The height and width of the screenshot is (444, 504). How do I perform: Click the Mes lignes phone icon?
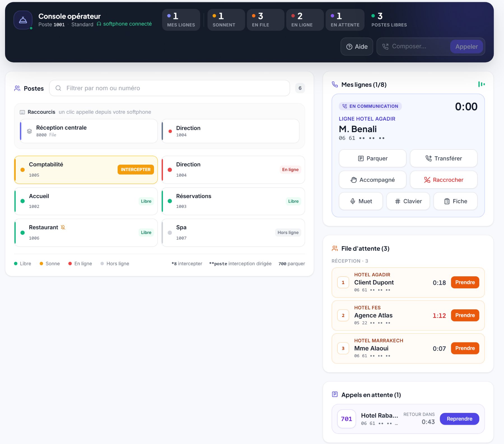coord(335,85)
